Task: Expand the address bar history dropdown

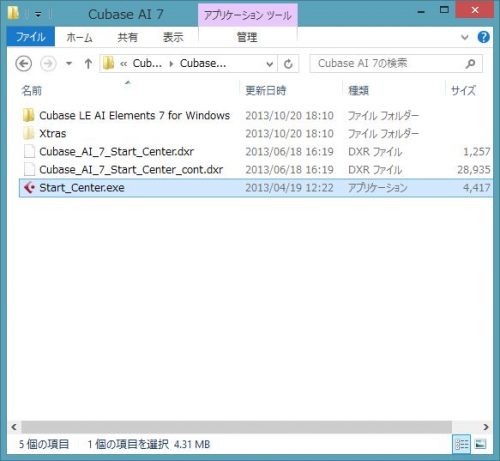Action: click(270, 64)
